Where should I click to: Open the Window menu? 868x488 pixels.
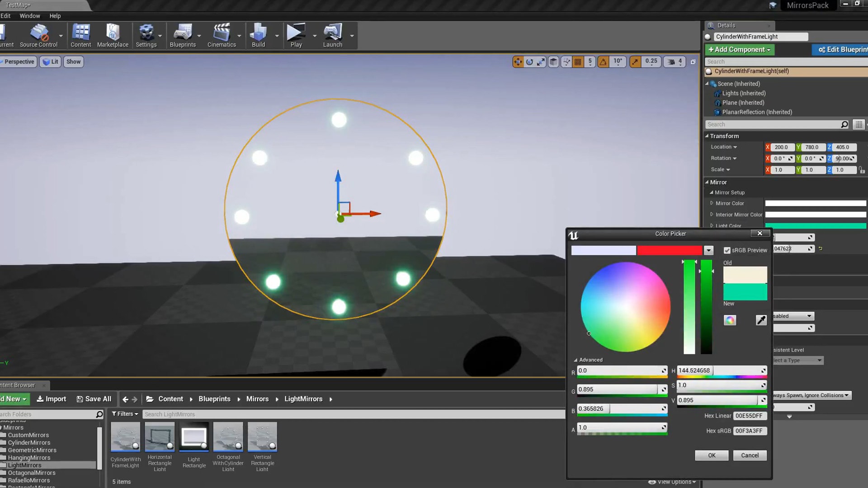click(x=30, y=15)
